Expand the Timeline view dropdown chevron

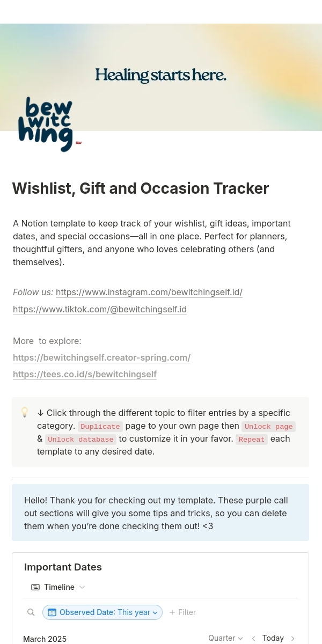click(x=82, y=587)
